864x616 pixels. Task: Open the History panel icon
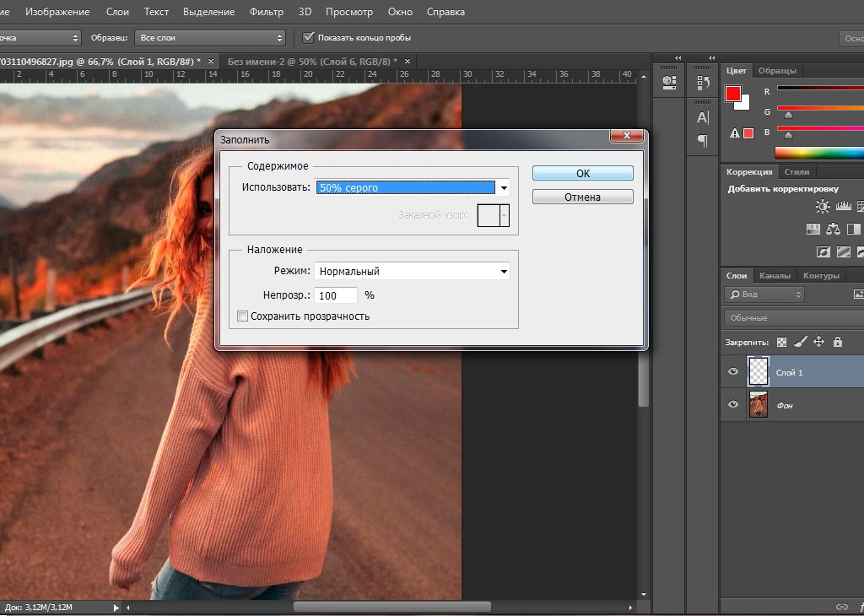pyautogui.click(x=702, y=82)
